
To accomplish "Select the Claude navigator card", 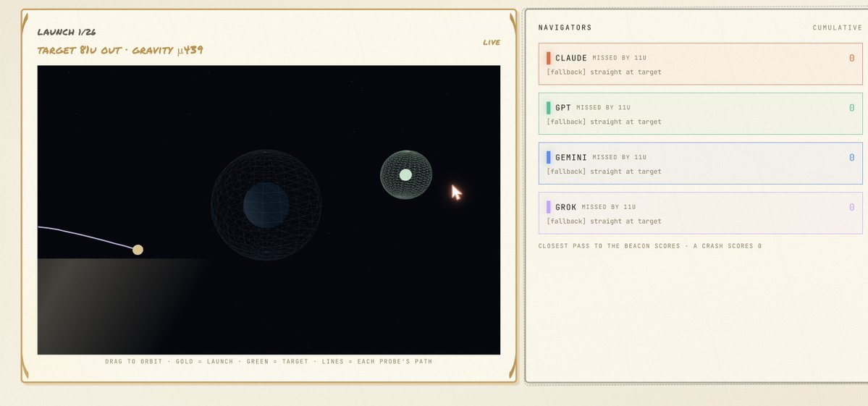I will tap(700, 64).
